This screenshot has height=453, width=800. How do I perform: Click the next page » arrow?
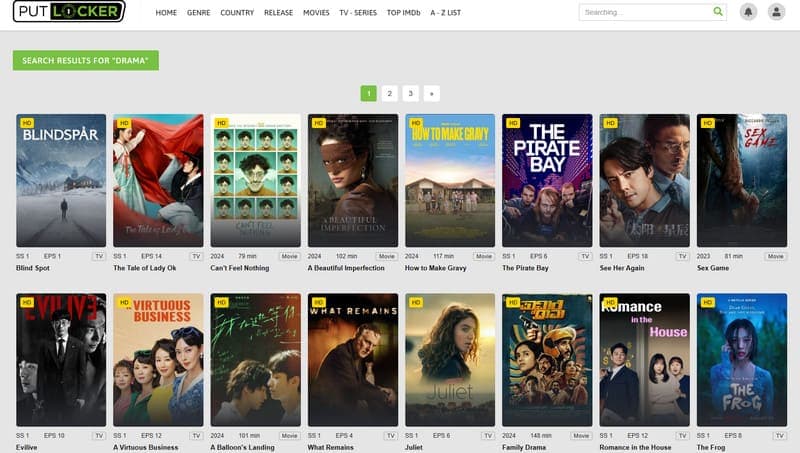(432, 93)
